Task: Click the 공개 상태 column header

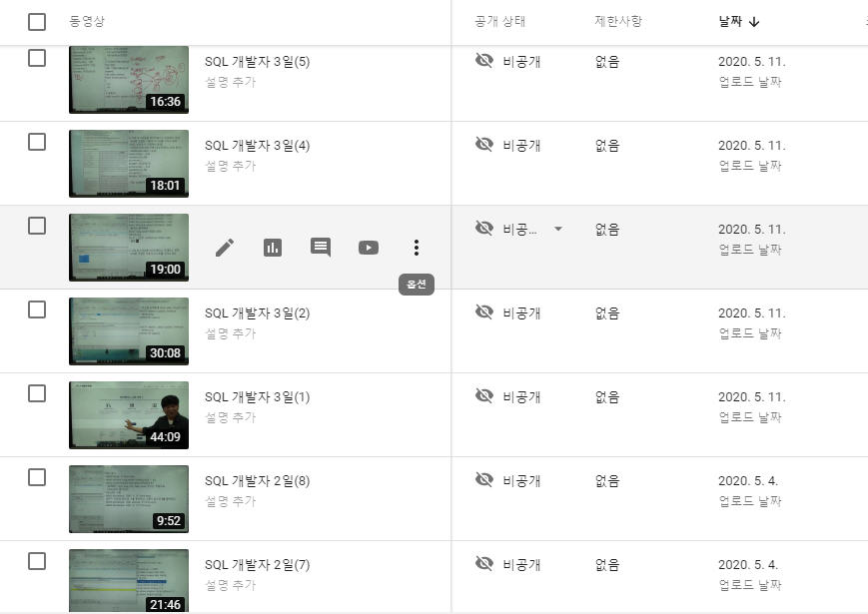Action: tap(499, 22)
